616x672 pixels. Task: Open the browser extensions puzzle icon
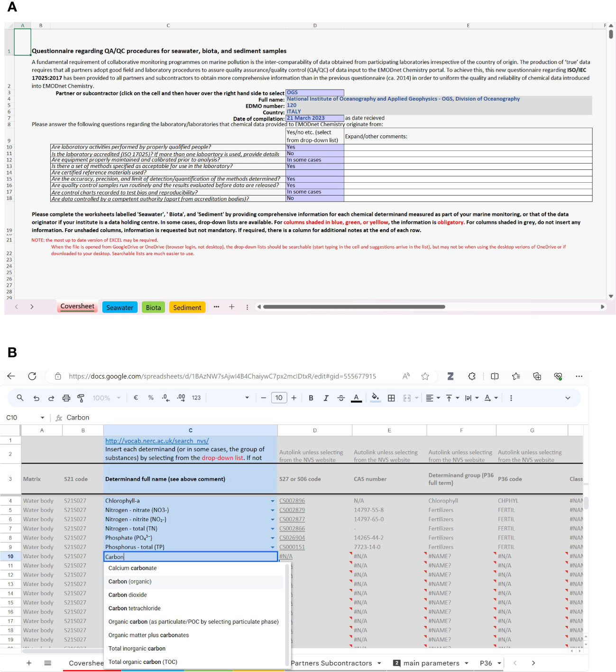pos(472,376)
